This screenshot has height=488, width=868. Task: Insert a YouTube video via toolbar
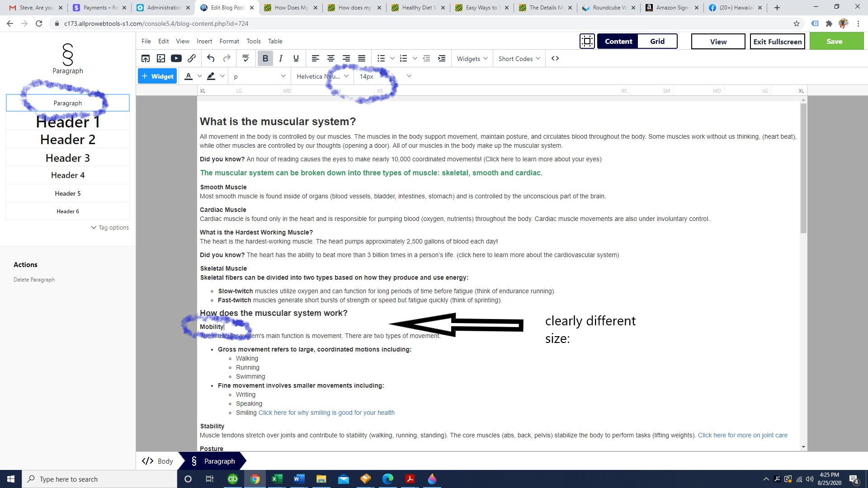(176, 58)
